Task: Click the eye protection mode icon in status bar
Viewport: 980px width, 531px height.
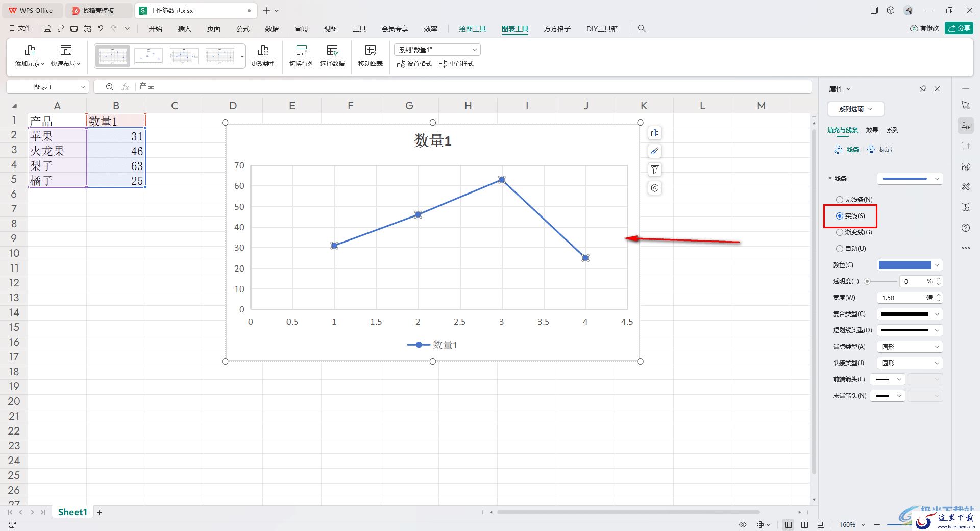Action: tap(743, 525)
